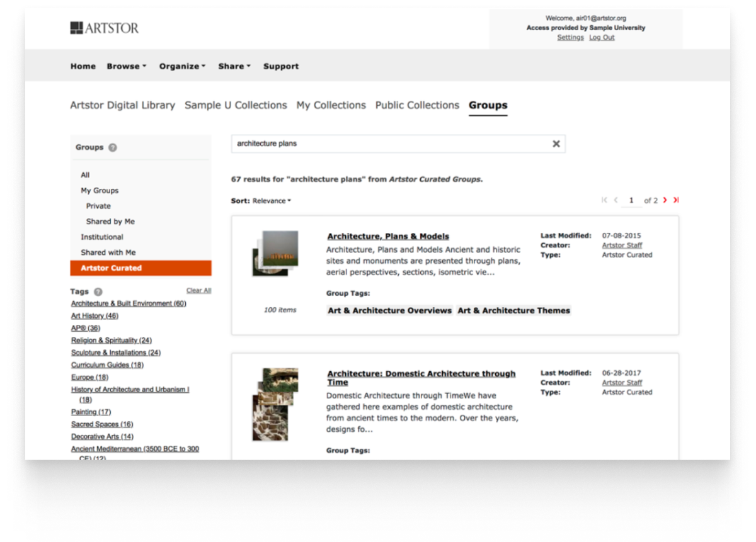Go to Home in the navigation bar
Viewport: 756px width, 542px height.
click(83, 66)
